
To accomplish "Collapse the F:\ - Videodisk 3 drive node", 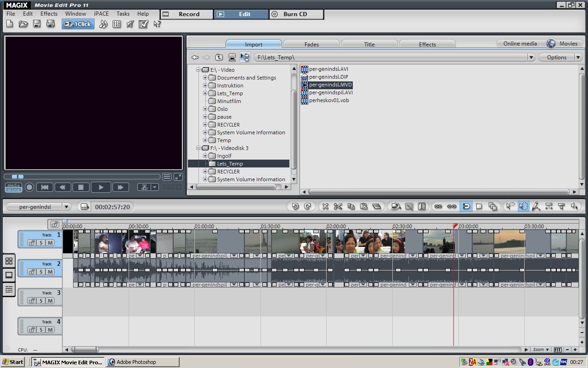I will coord(198,148).
